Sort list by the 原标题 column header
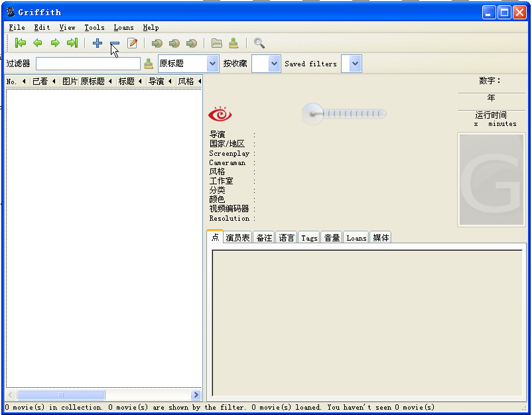 (97, 82)
